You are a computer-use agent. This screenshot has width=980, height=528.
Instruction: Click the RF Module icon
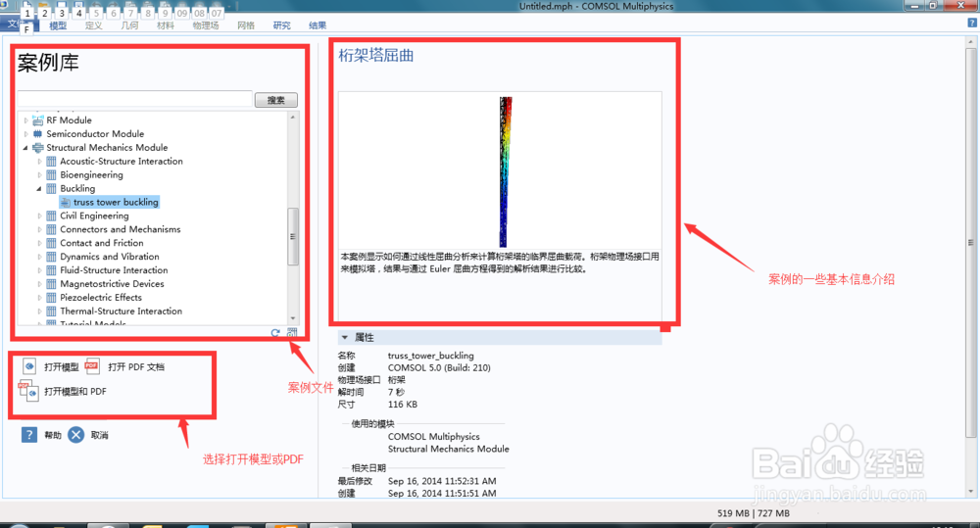click(38, 120)
